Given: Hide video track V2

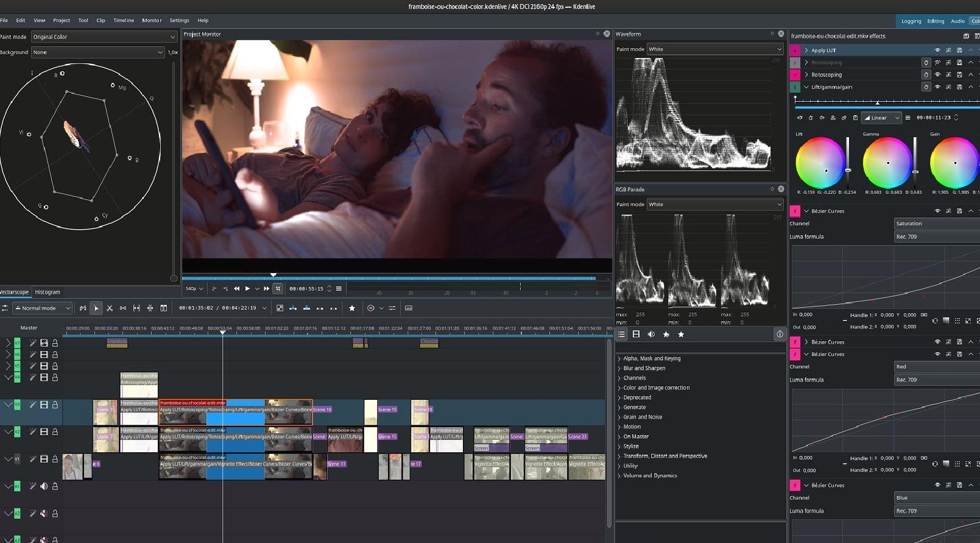Looking at the screenshot, I should click(x=44, y=432).
